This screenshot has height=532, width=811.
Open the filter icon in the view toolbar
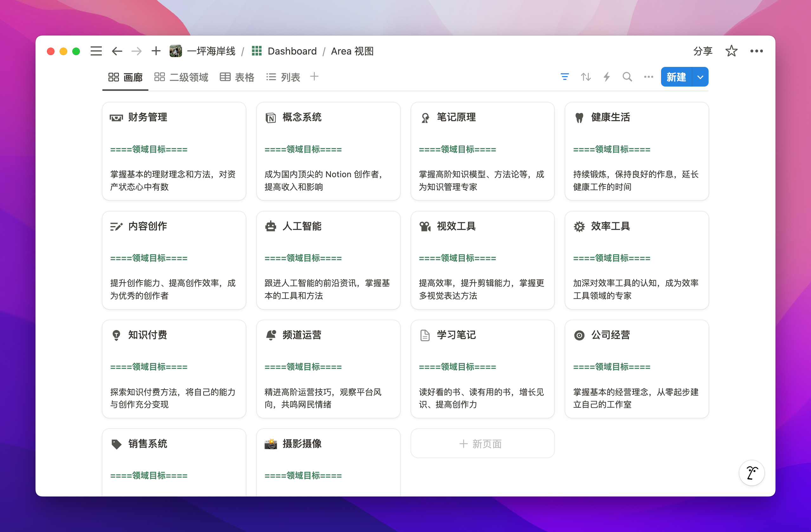pyautogui.click(x=565, y=77)
